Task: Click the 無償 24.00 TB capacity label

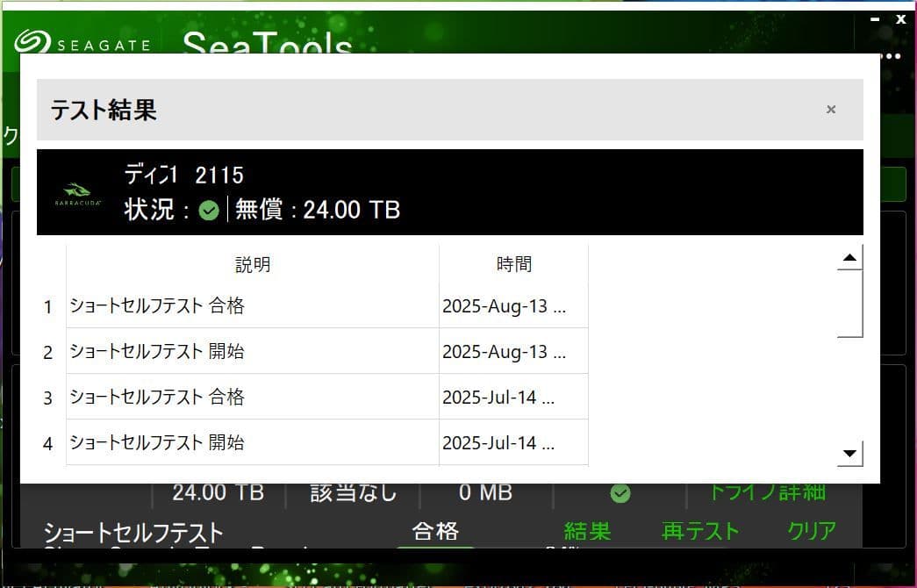Action: point(316,211)
